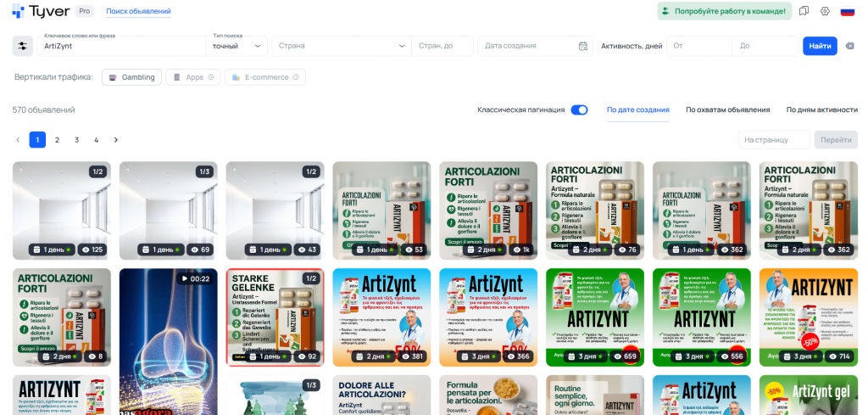Sort by По дням активности

click(821, 109)
